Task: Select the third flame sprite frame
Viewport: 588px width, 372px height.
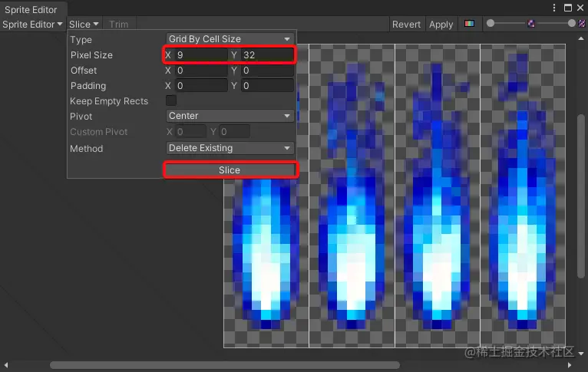Action: [x=438, y=196]
